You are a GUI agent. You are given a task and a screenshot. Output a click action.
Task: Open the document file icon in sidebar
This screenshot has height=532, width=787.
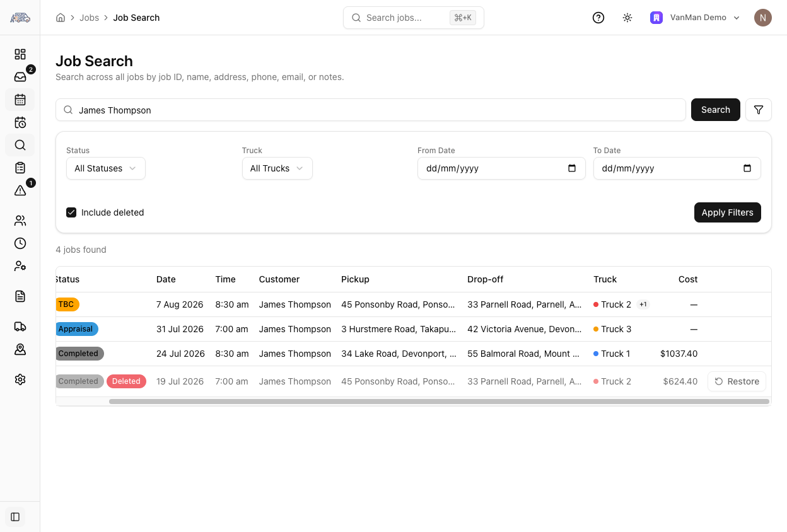point(20,296)
